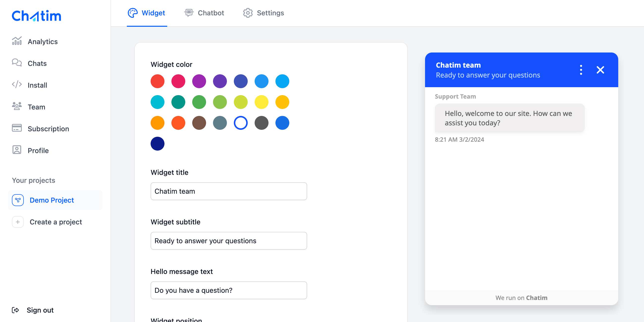
Task: Pick the lime yellow-green widget color
Action: point(241,102)
